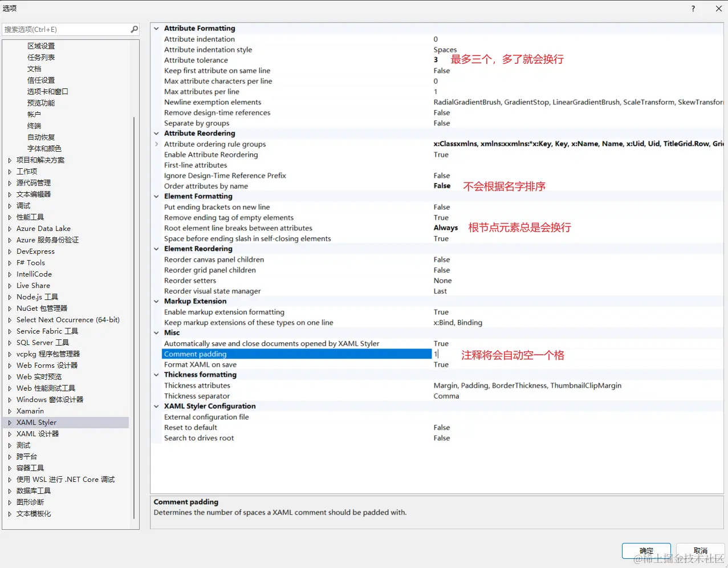Screen dimensions: 728x568
Task: Close the 选项 dialog window
Action: tap(719, 9)
